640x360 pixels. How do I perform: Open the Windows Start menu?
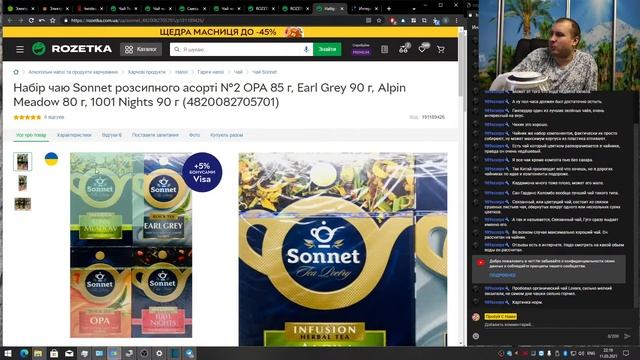(x=8, y=353)
